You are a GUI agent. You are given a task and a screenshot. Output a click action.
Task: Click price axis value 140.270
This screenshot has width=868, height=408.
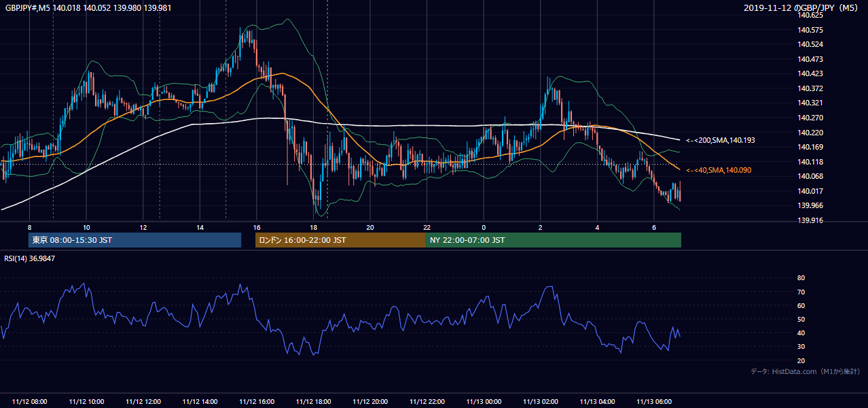810,118
